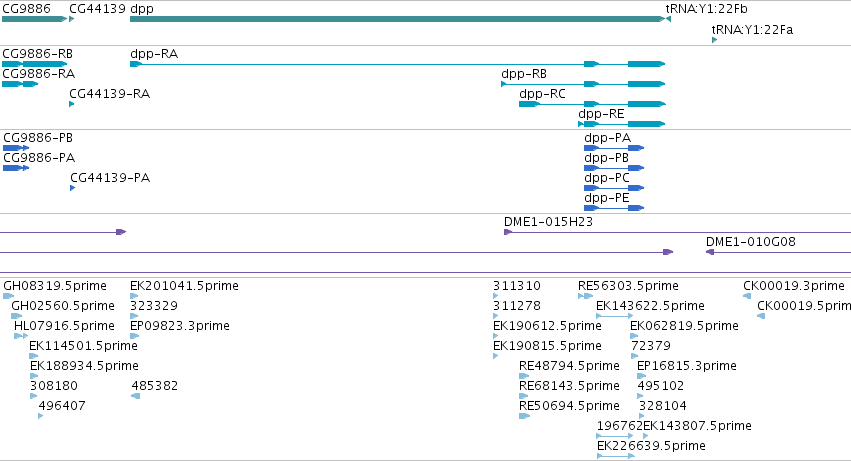851x461 pixels.
Task: Select the CG9886 gene arrow glyph
Action: (34, 19)
